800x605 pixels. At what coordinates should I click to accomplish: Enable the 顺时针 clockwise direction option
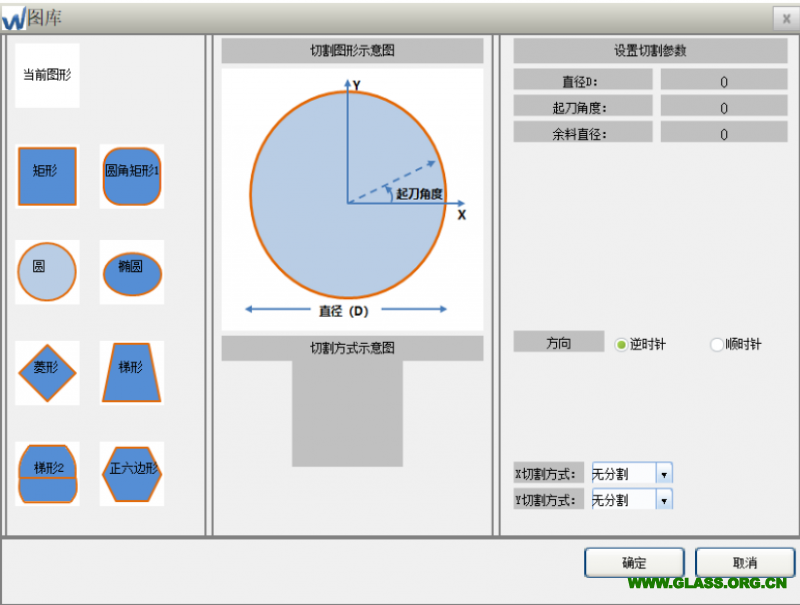coord(716,344)
